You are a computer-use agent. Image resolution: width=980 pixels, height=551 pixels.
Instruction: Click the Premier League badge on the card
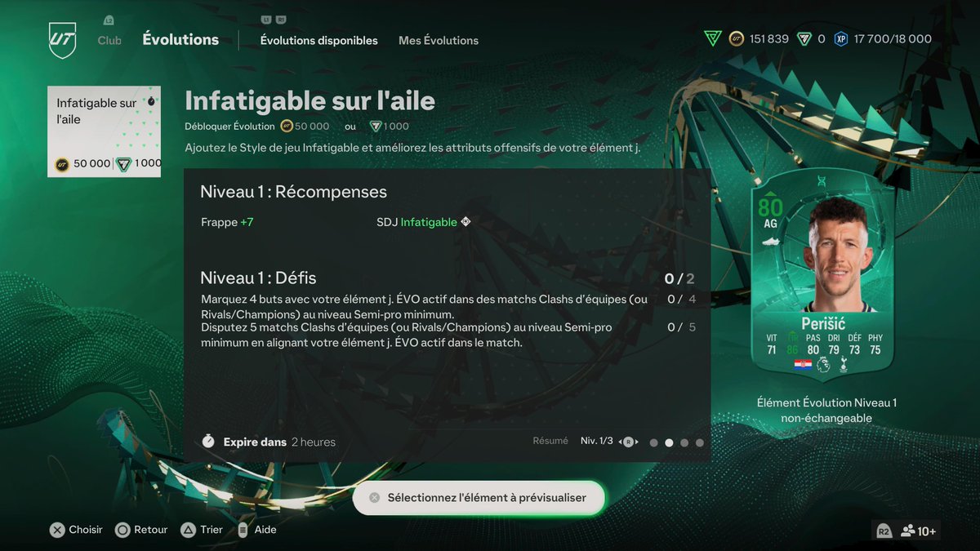pos(823,365)
